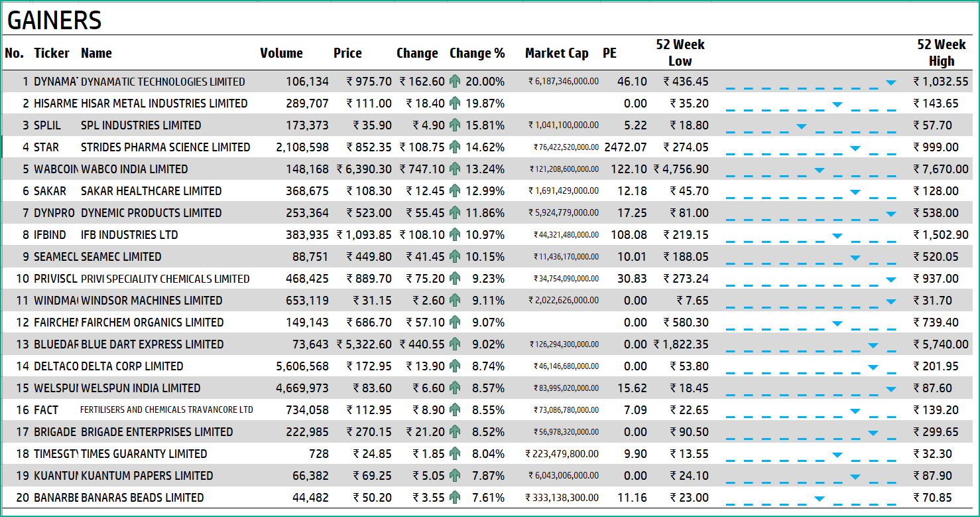Click the green up arrow in the BLUE DART EXPRESS row
This screenshot has height=517, width=980.
point(455,344)
